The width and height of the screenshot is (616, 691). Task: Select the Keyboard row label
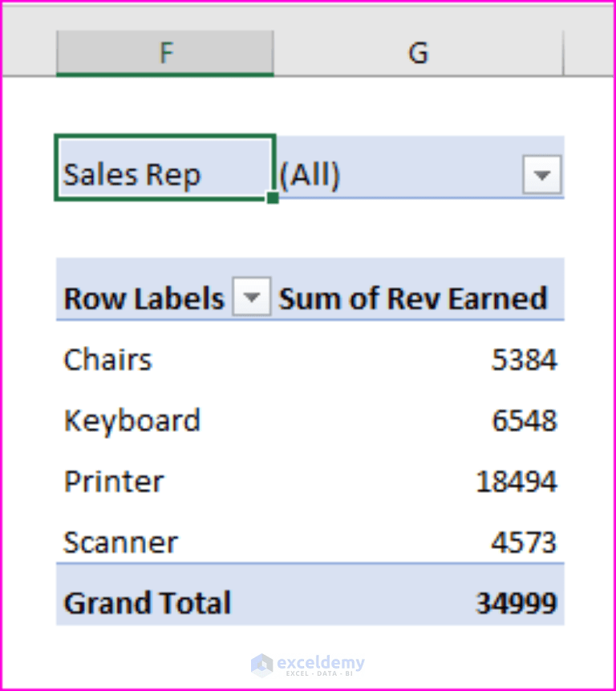click(132, 420)
